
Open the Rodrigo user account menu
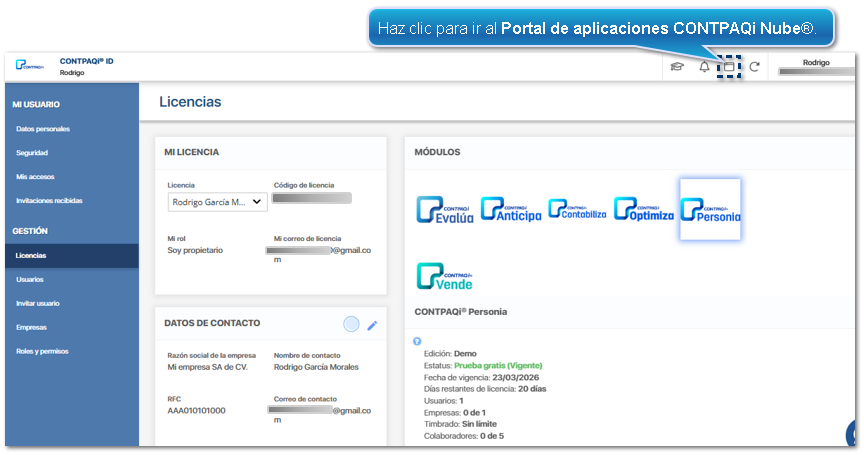(816, 67)
